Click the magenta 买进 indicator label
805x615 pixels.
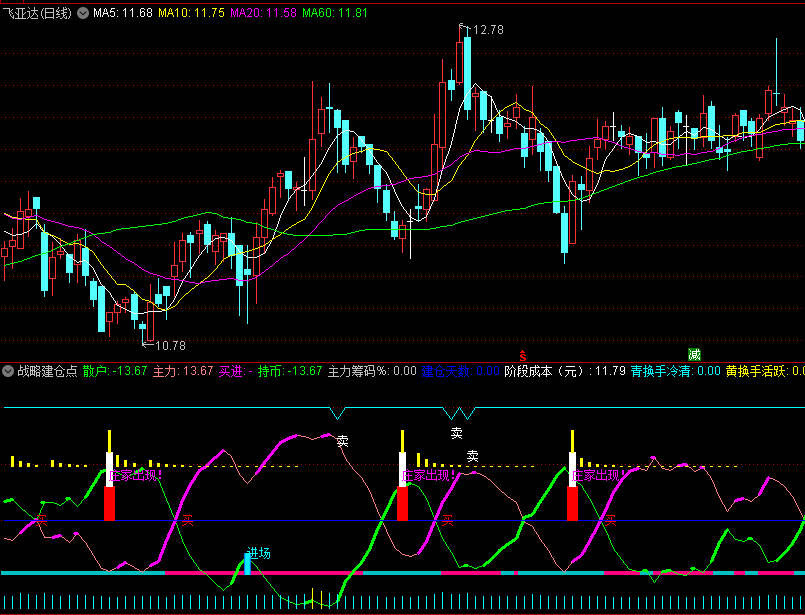pyautogui.click(x=236, y=371)
